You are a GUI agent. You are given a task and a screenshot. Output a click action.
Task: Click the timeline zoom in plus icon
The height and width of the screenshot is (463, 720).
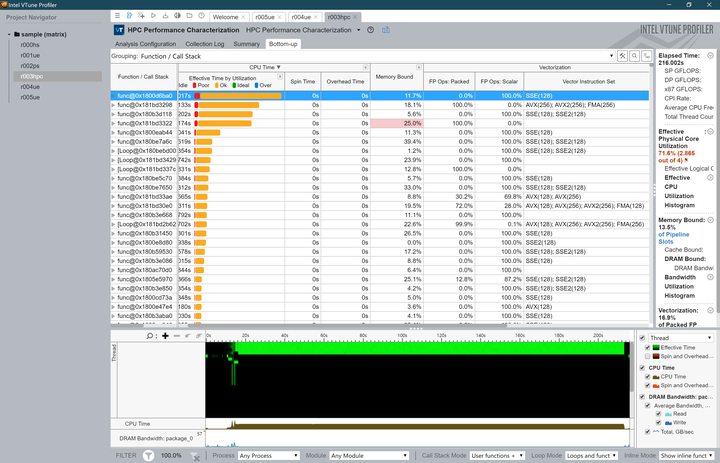tap(165, 336)
